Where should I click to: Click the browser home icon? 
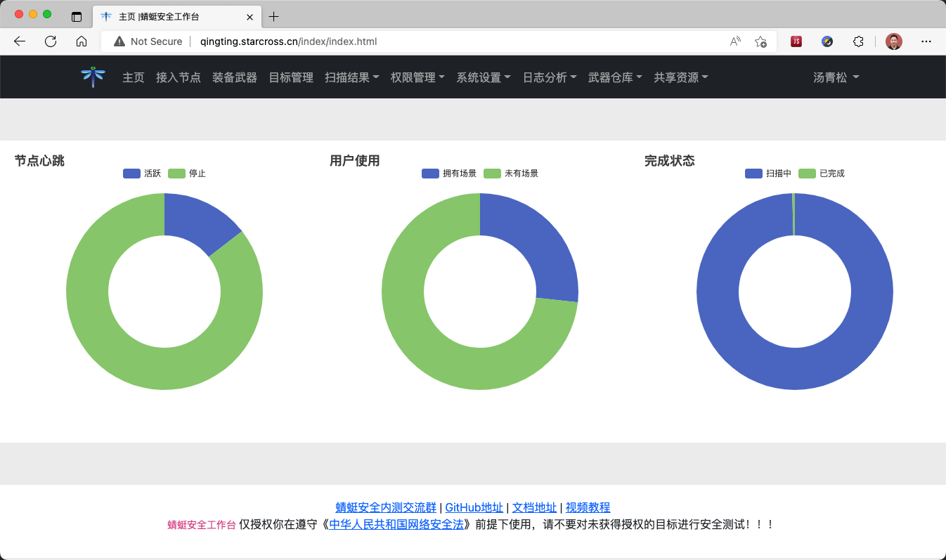[82, 41]
